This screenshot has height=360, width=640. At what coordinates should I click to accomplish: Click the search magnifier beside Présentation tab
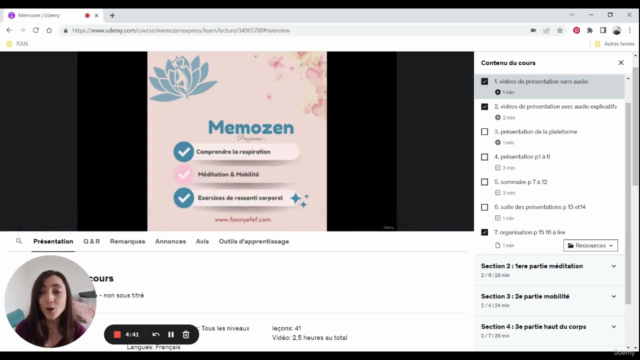pyautogui.click(x=19, y=241)
